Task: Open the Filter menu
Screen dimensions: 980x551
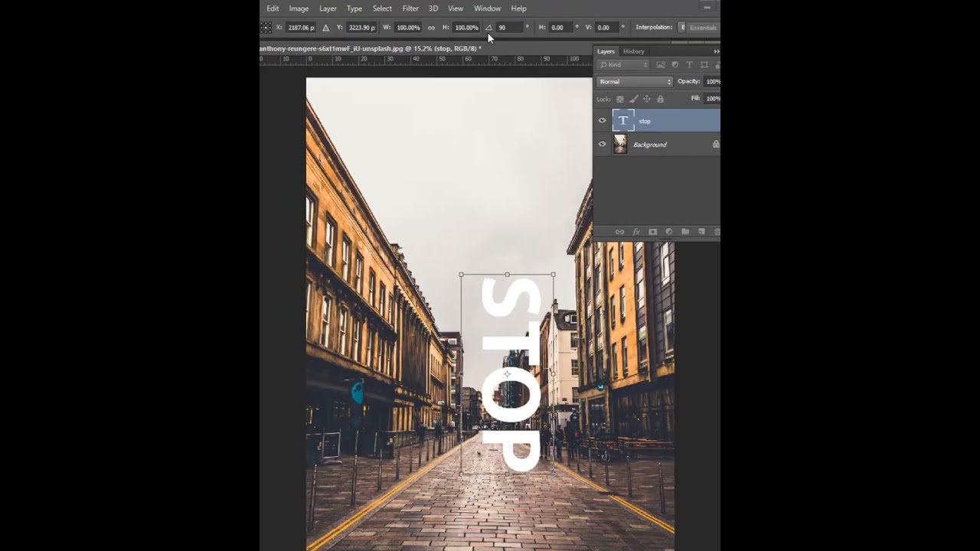Action: pos(410,8)
